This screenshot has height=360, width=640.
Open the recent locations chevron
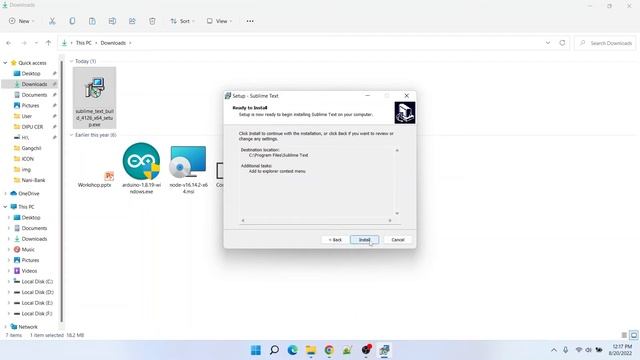click(x=36, y=43)
